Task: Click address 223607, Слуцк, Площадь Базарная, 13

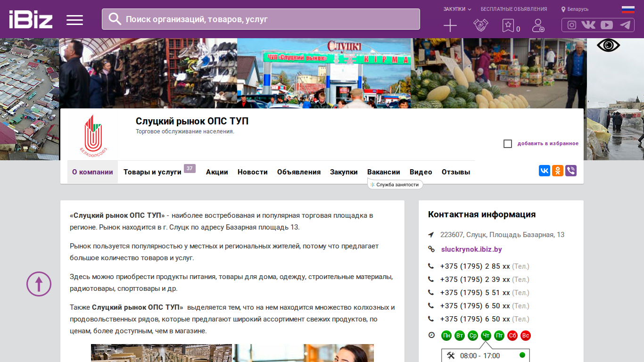Action: [502, 235]
